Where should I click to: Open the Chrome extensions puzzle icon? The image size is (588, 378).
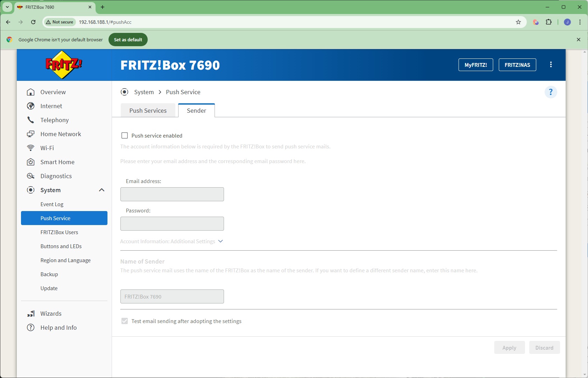(549, 22)
